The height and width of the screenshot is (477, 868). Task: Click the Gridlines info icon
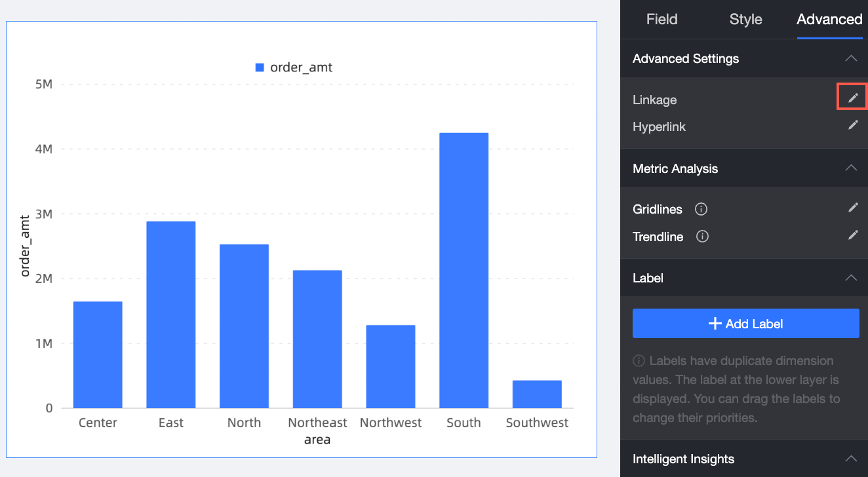point(701,210)
